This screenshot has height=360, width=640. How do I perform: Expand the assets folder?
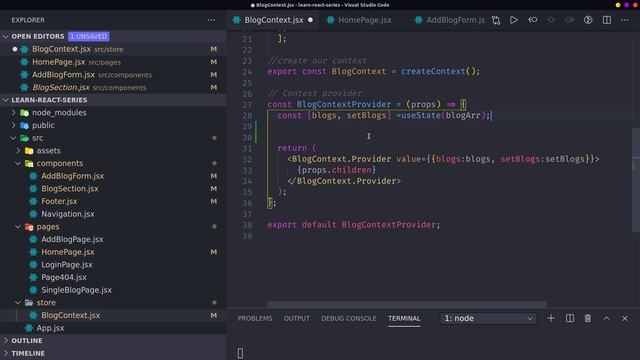pyautogui.click(x=18, y=151)
